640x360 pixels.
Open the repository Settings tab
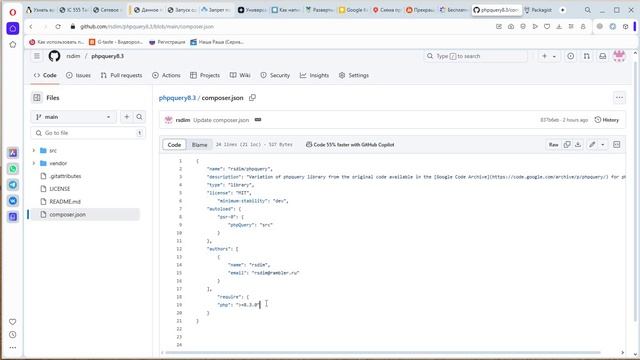click(x=354, y=75)
